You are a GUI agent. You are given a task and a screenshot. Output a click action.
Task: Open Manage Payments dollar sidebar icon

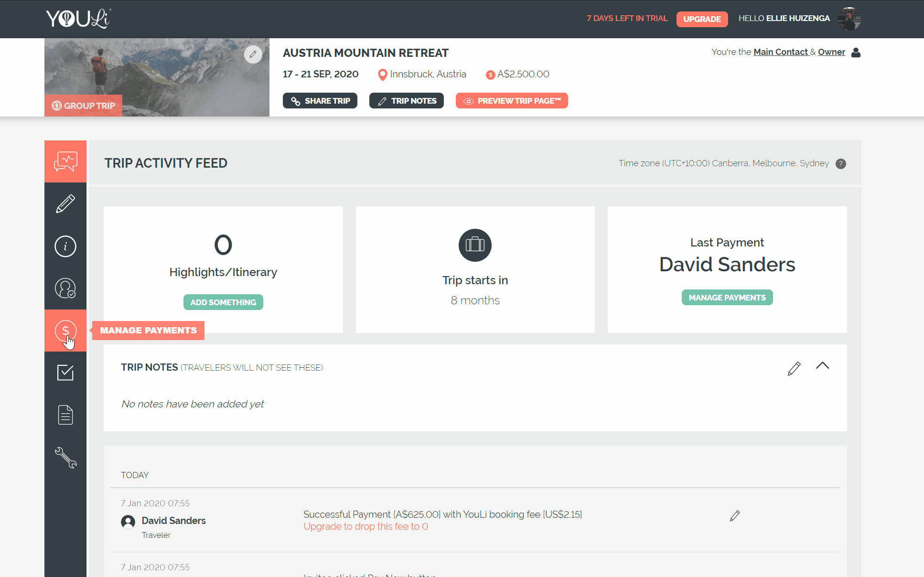tap(65, 331)
